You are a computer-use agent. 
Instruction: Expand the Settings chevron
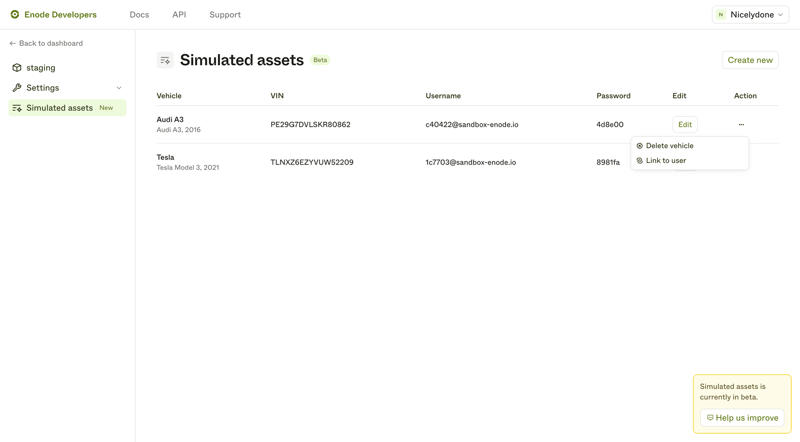pyautogui.click(x=119, y=88)
